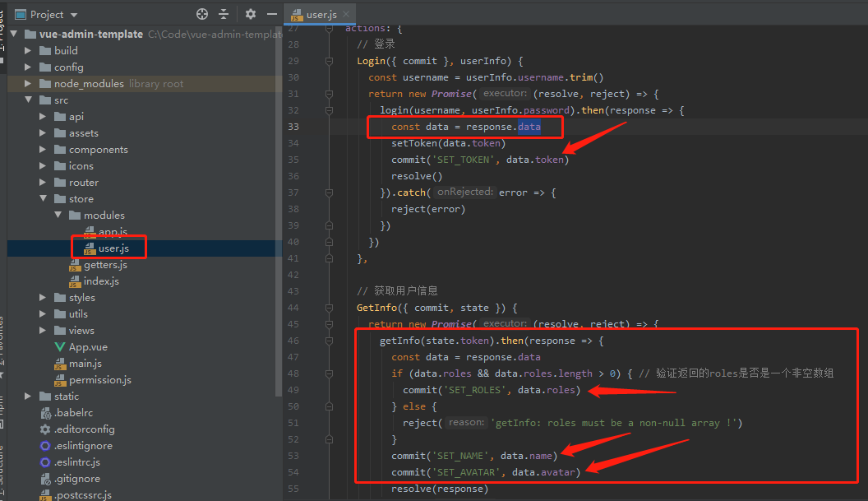Expand the assets folder
This screenshot has height=501, width=868.
43,133
